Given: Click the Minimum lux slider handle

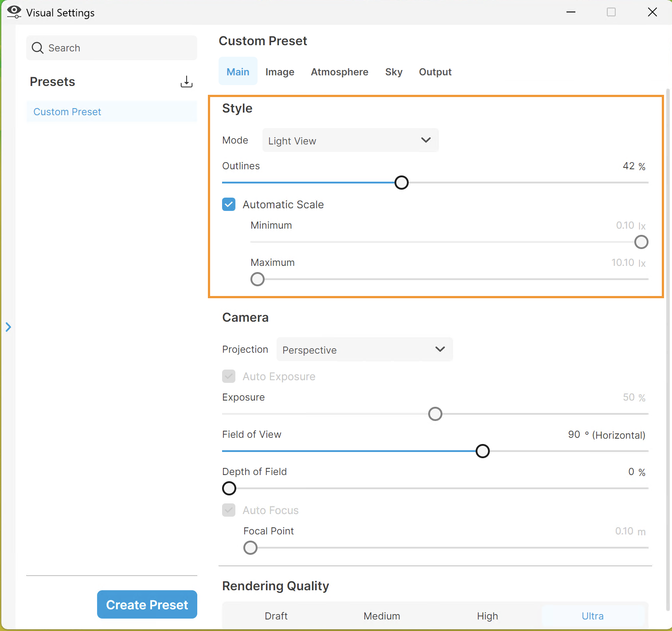Looking at the screenshot, I should tap(641, 242).
